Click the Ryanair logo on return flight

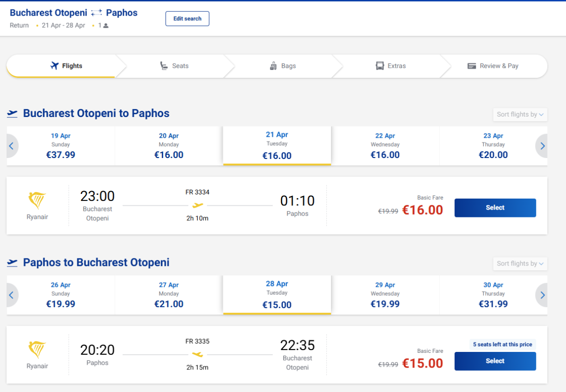(37, 350)
